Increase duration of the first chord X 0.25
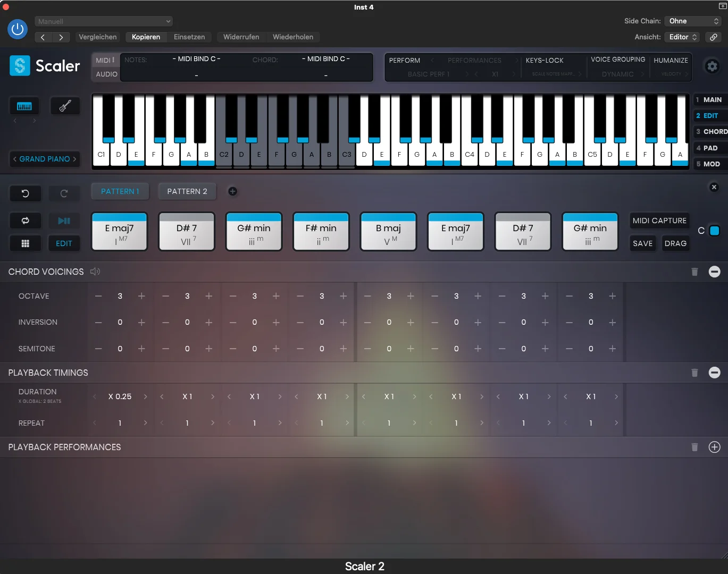This screenshot has height=574, width=728. click(145, 396)
